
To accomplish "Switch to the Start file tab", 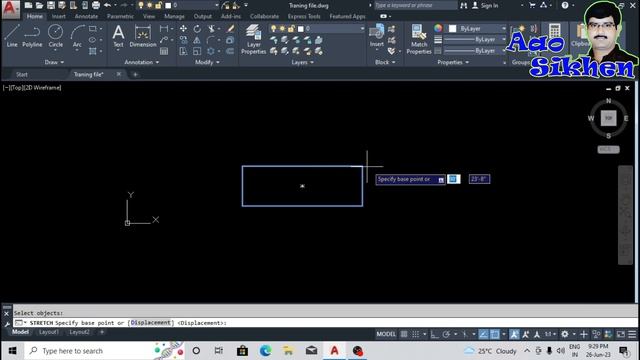I will click(22, 74).
